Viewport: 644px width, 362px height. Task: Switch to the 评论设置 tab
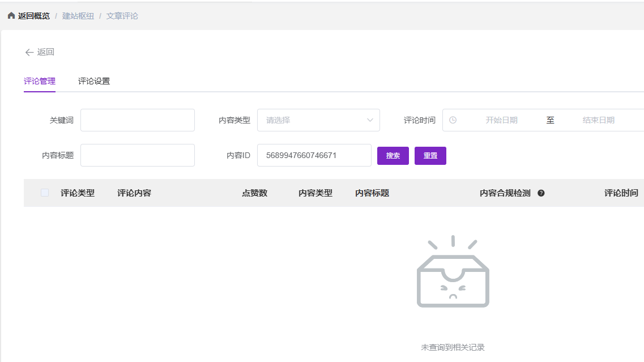[94, 81]
